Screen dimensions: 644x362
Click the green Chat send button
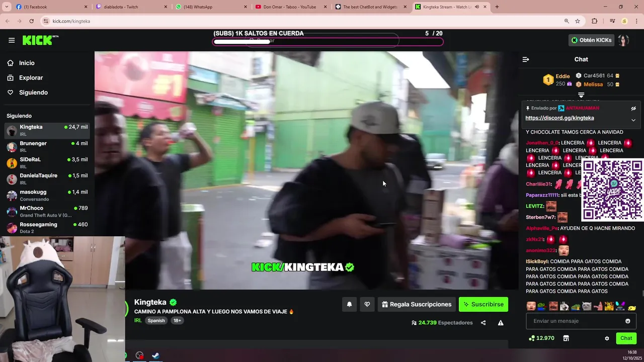pyautogui.click(x=626, y=338)
